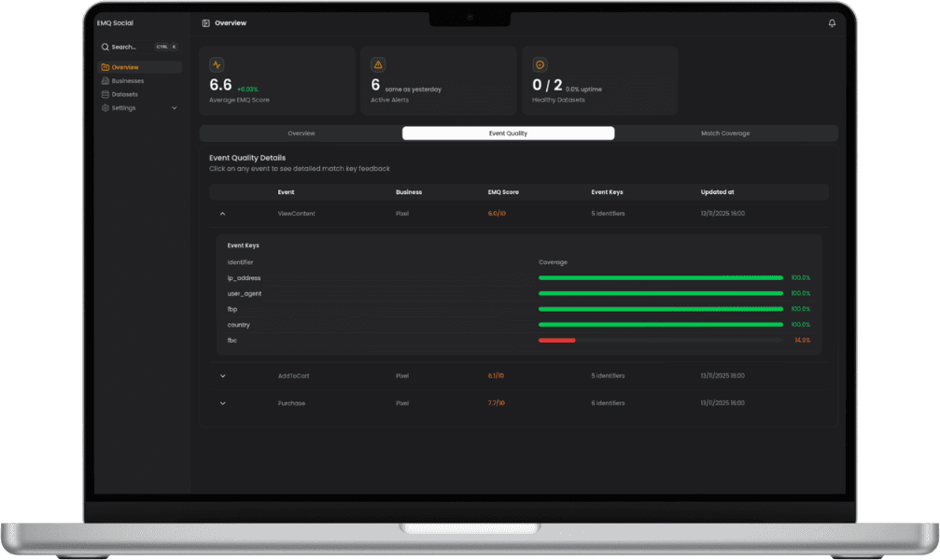Viewport: 940px width, 560px height.
Task: Click the Datasets database icon in sidebar
Action: (105, 94)
